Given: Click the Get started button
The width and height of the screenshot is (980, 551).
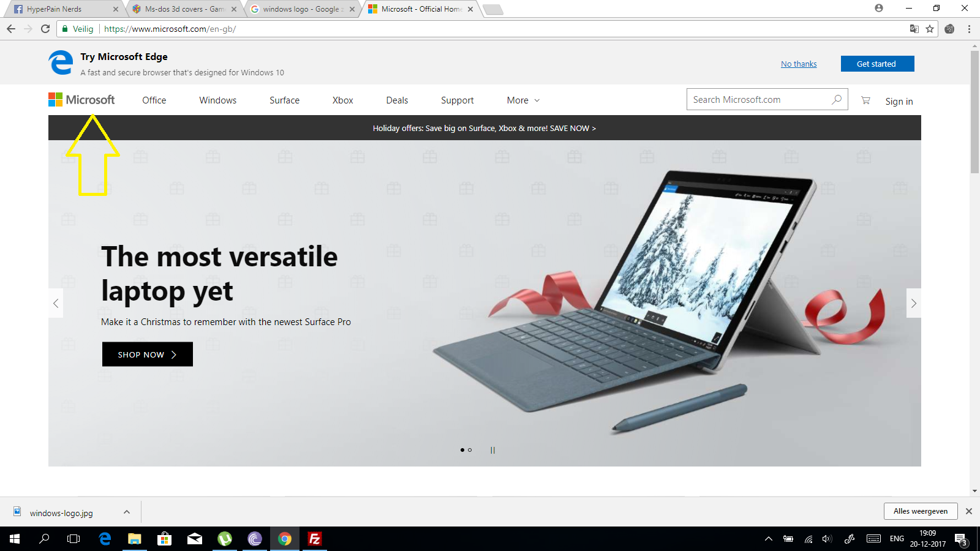Looking at the screenshot, I should [877, 64].
